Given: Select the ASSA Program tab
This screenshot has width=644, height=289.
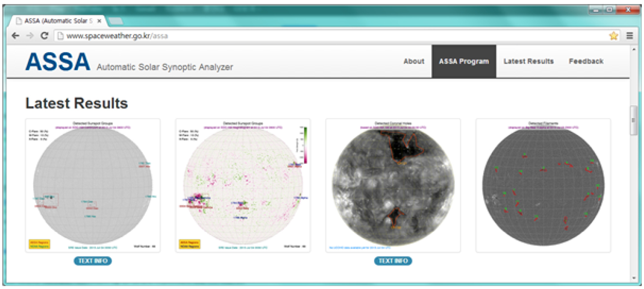Looking at the screenshot, I should 464,61.
